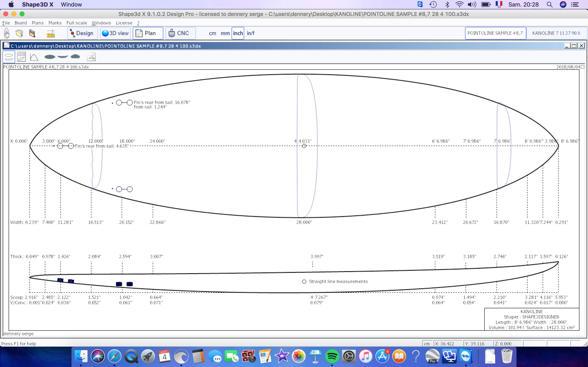Click the curve graph view icon

click(34, 57)
